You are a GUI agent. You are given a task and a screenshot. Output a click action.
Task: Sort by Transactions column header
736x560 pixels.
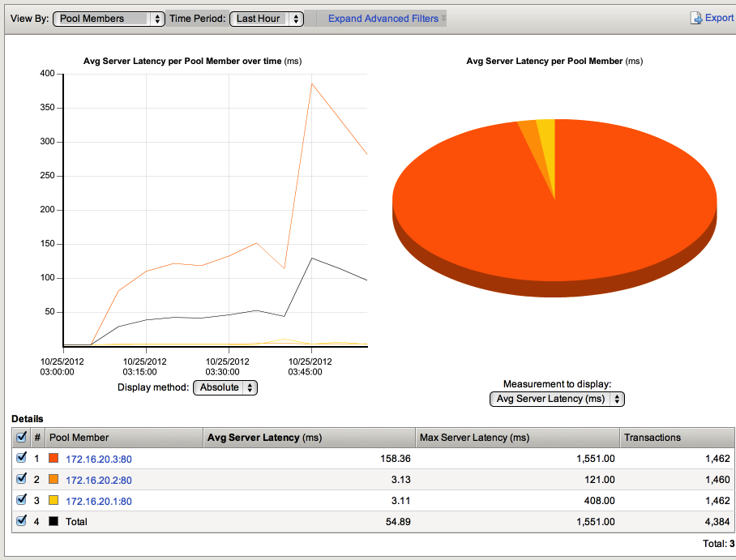pos(652,438)
